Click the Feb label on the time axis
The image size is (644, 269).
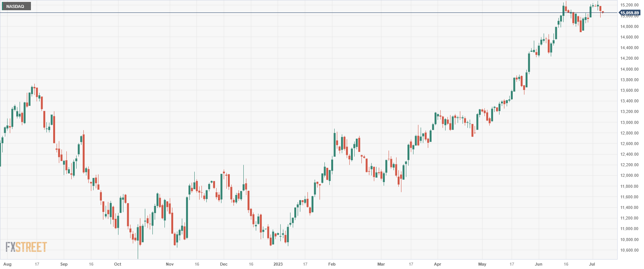[x=332, y=264]
